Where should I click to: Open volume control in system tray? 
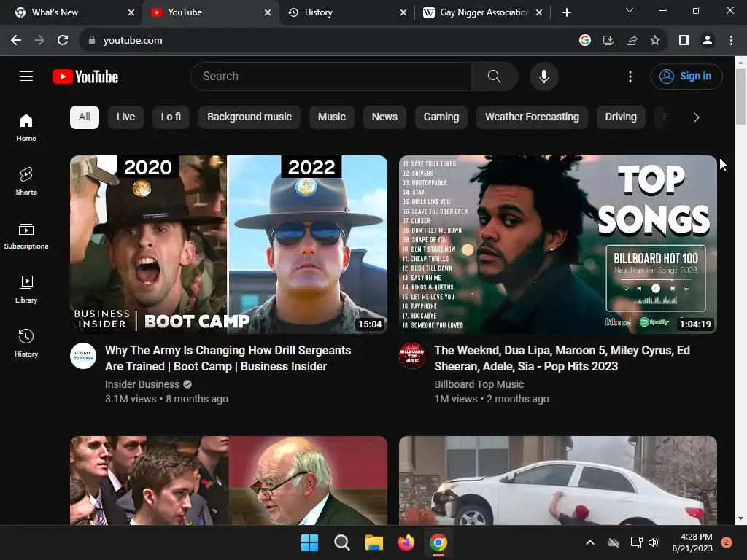tap(654, 542)
